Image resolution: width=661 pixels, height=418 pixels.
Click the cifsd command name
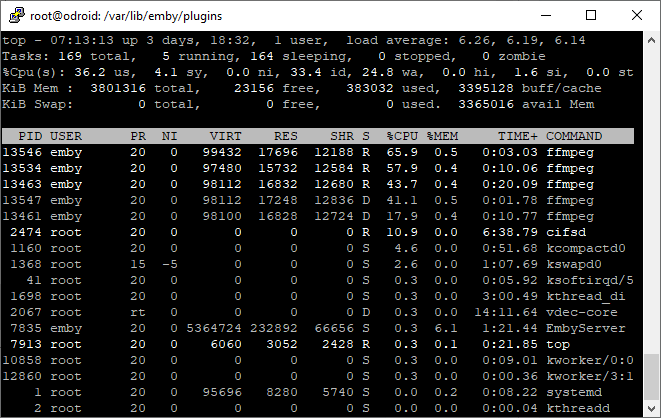[x=566, y=232]
